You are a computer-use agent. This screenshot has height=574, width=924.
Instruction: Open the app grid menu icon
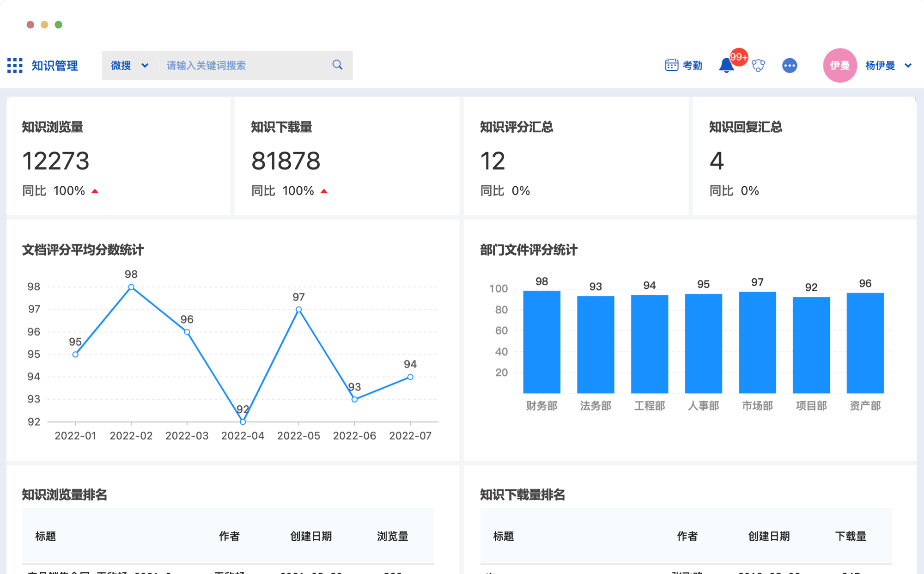(x=15, y=66)
